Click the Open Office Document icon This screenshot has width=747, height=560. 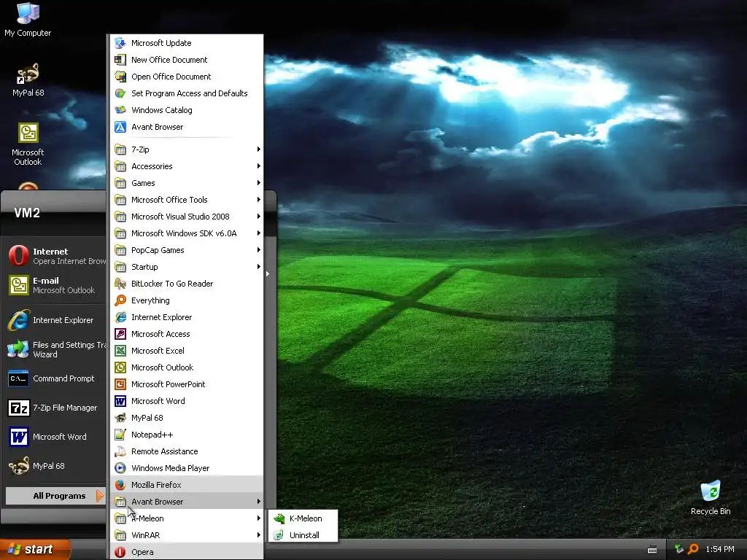coord(120,77)
